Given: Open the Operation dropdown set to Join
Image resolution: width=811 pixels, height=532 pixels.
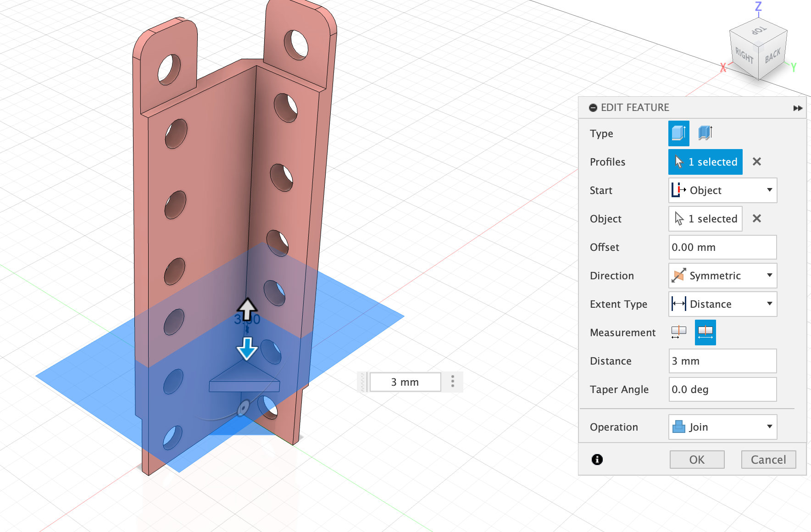Looking at the screenshot, I should 722,427.
